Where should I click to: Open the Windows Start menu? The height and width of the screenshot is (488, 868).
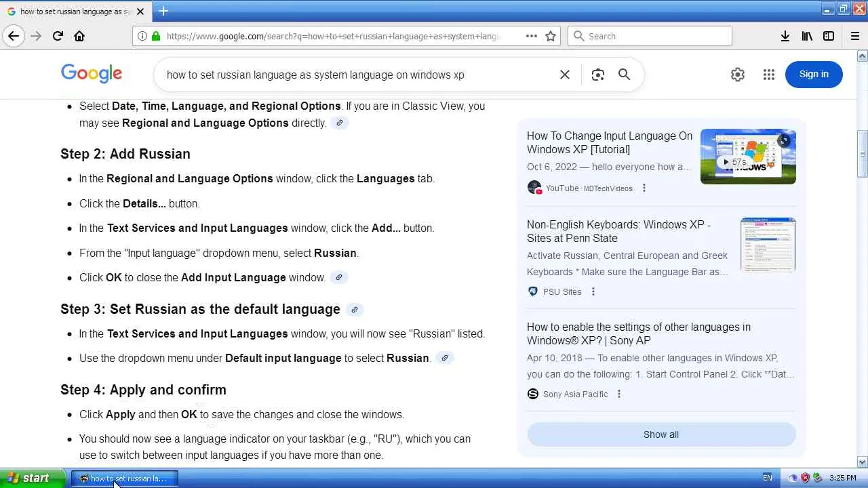pos(33,479)
